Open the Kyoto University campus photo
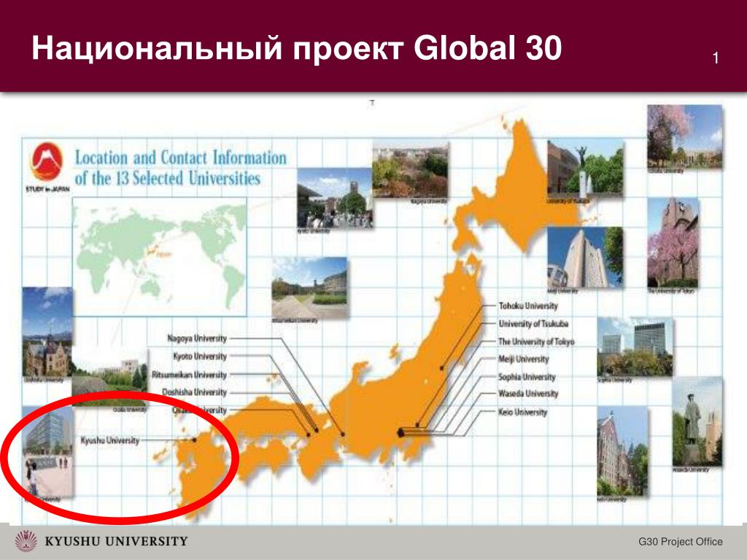This screenshot has width=747, height=560. [334, 198]
